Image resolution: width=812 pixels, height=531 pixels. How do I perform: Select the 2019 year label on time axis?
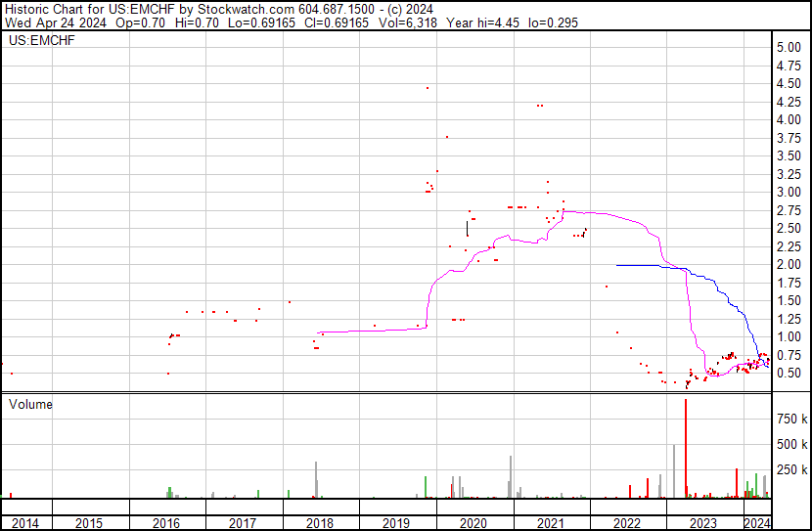(x=396, y=523)
